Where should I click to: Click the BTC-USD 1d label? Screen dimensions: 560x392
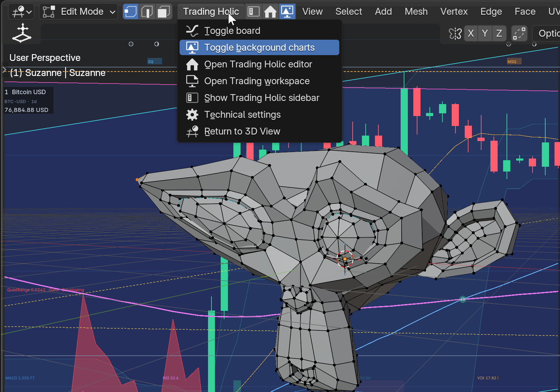coord(21,102)
